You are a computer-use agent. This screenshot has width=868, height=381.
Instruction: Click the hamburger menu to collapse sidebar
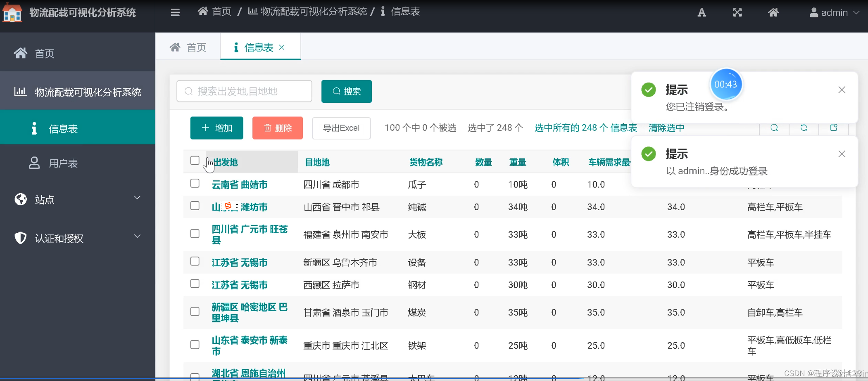175,12
